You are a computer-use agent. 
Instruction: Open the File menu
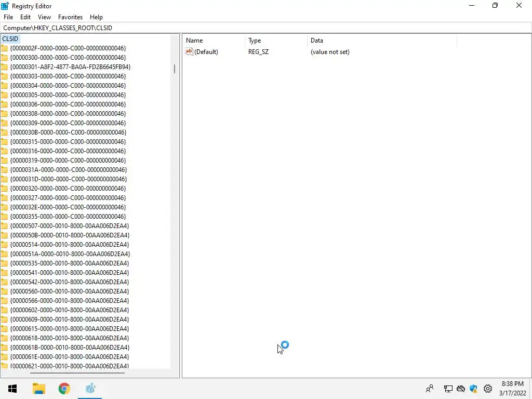(8, 17)
